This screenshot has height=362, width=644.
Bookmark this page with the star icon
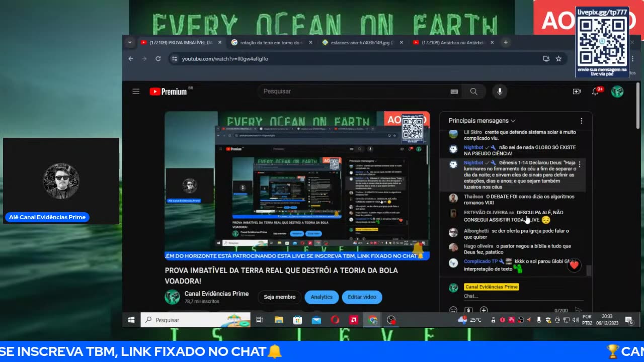pyautogui.click(x=558, y=59)
